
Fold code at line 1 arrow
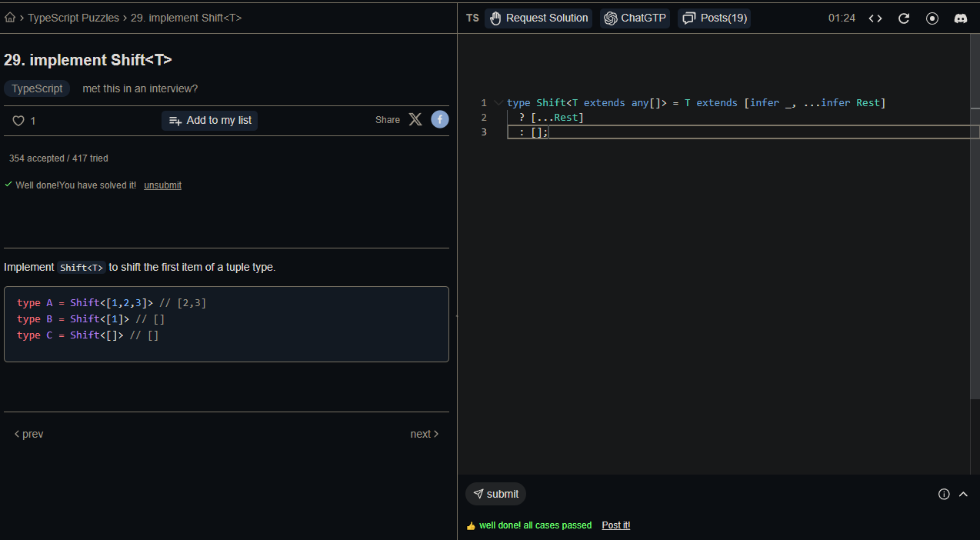click(498, 102)
